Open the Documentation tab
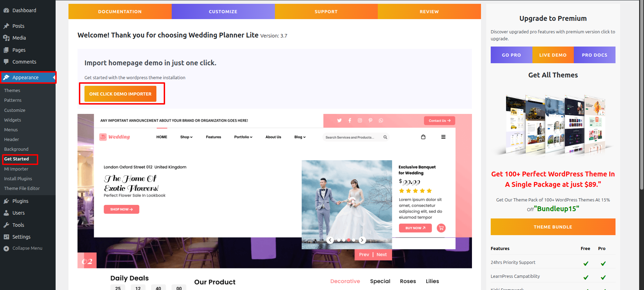Screen dimensions: 644x290 click(120, 11)
